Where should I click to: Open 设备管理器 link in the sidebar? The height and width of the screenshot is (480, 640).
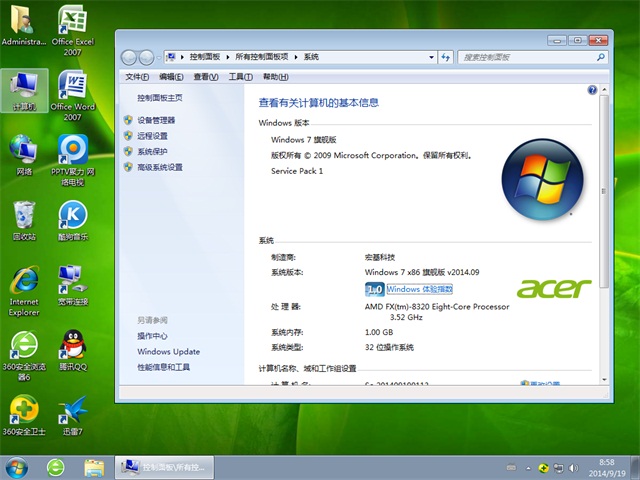tap(162, 120)
